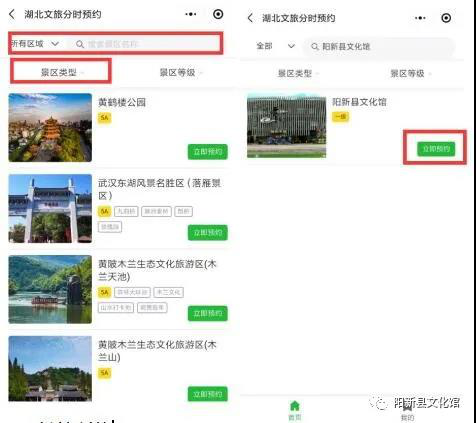The width and height of the screenshot is (476, 423).
Task: Tap the green home icon in bottom navigation
Action: [295, 406]
